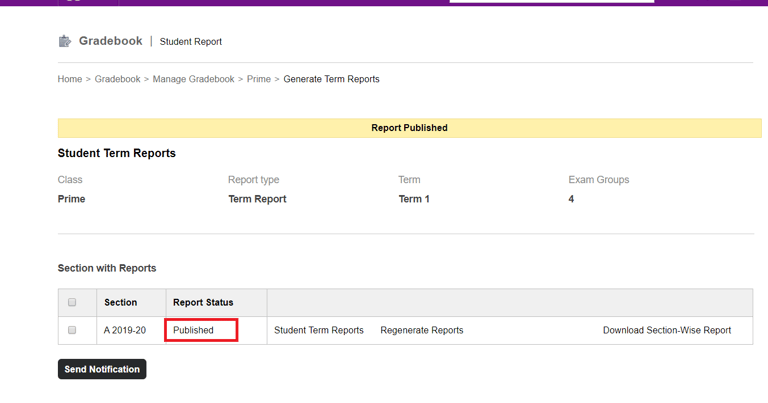Open Manage Gradebook breadcrumb
Image resolution: width=768 pixels, height=403 pixels.
193,79
